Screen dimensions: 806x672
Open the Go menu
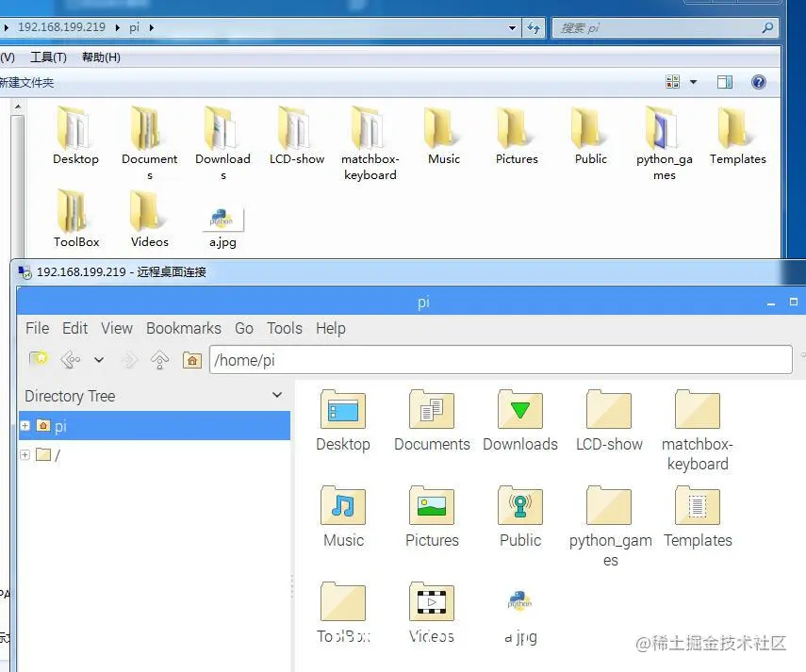tap(244, 328)
